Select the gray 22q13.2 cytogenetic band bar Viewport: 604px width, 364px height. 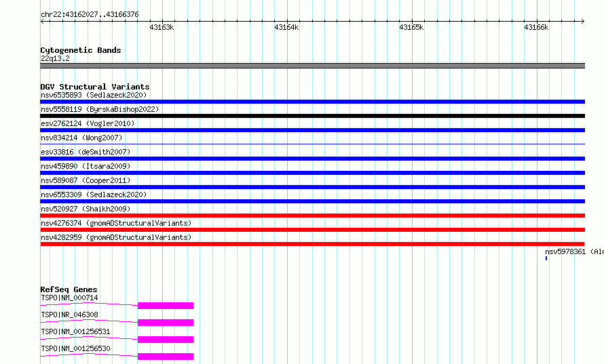coord(312,66)
